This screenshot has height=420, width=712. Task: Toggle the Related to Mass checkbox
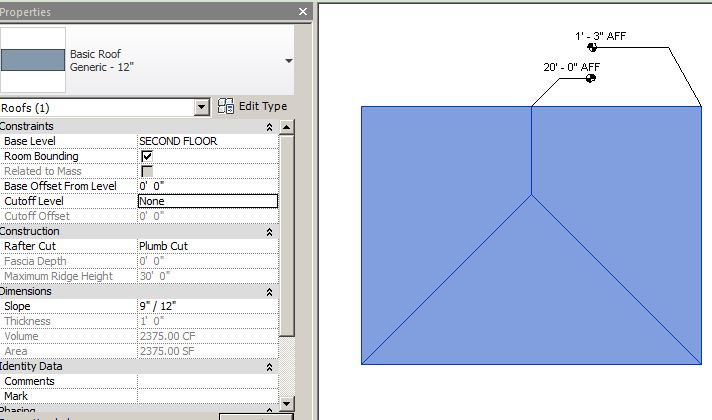pos(147,172)
